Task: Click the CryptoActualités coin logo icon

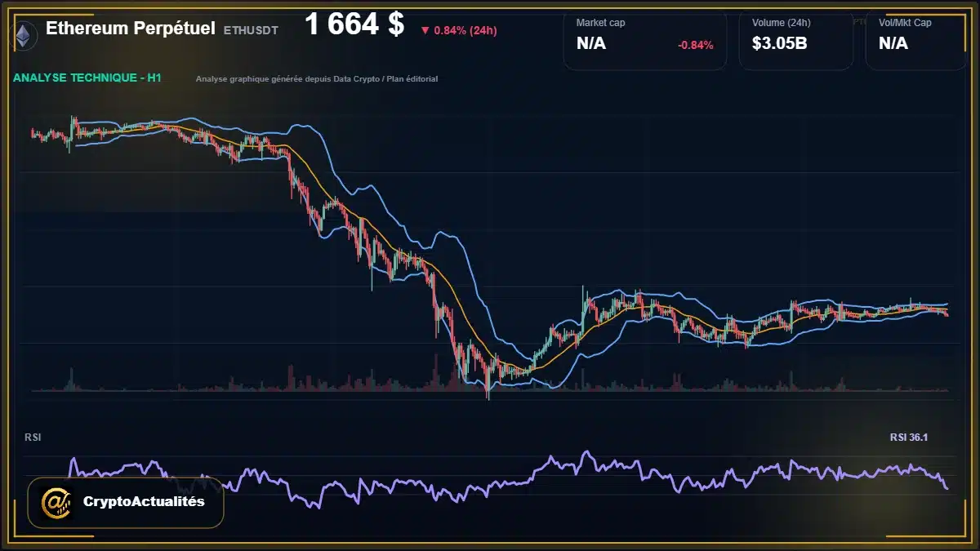Action: (56, 502)
